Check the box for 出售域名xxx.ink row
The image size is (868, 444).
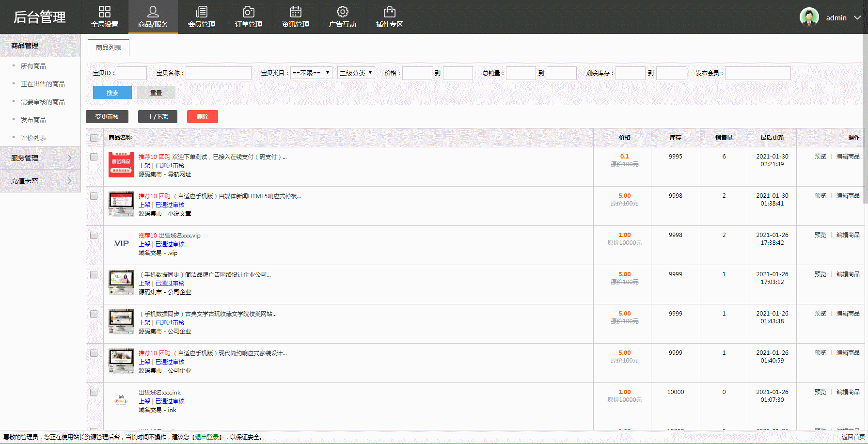94,393
